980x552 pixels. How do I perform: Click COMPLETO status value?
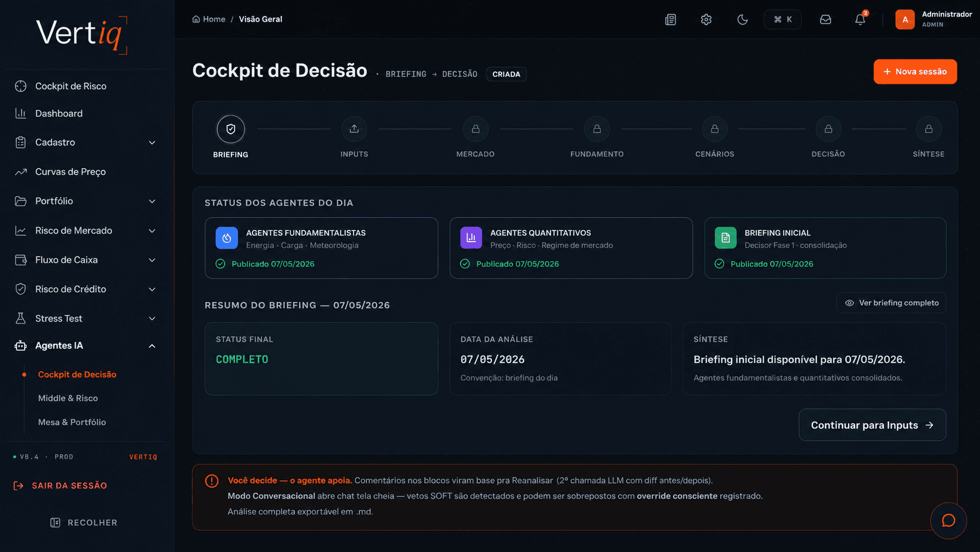coord(242,360)
